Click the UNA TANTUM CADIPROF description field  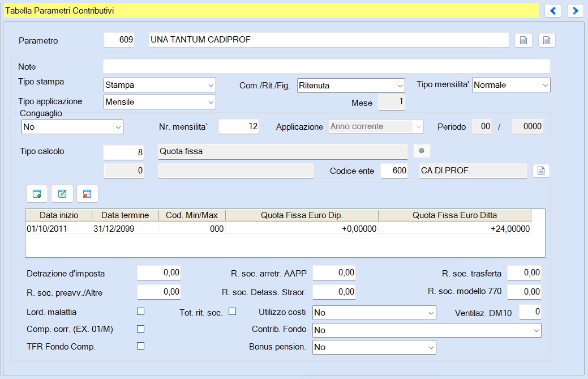(x=329, y=40)
